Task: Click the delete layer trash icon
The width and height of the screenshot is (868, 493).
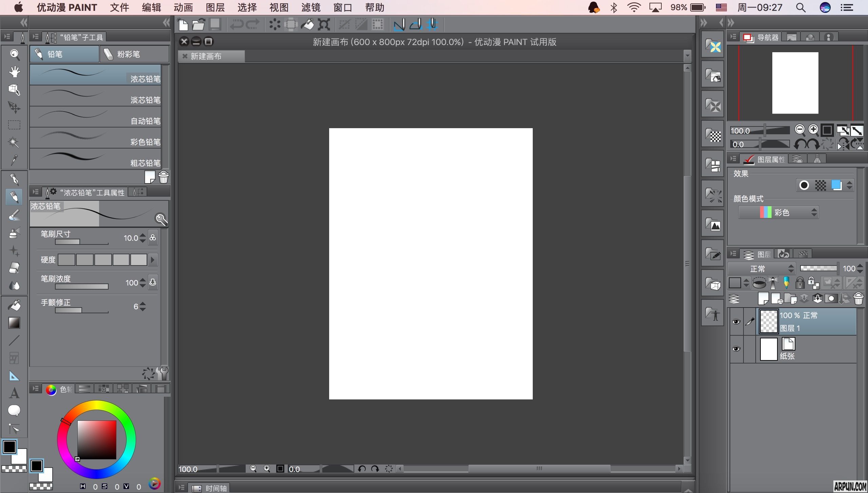Action: [858, 298]
